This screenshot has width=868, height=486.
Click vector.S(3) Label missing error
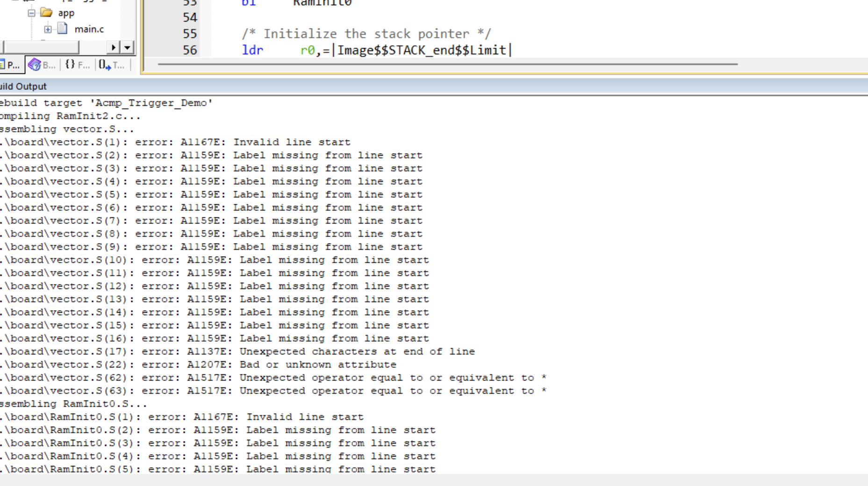(211, 168)
